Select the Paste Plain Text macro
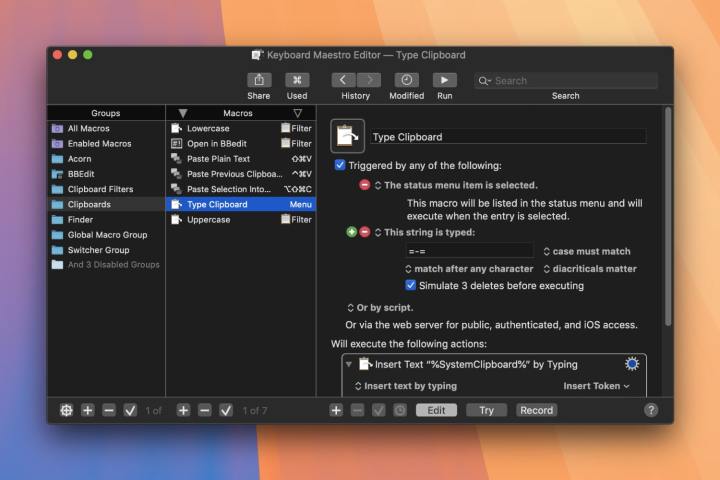Viewport: 720px width, 480px height. coord(218,159)
